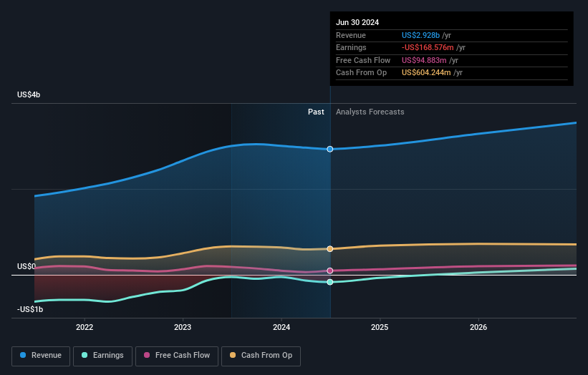Click the orange Cash From Op data point

(330, 249)
